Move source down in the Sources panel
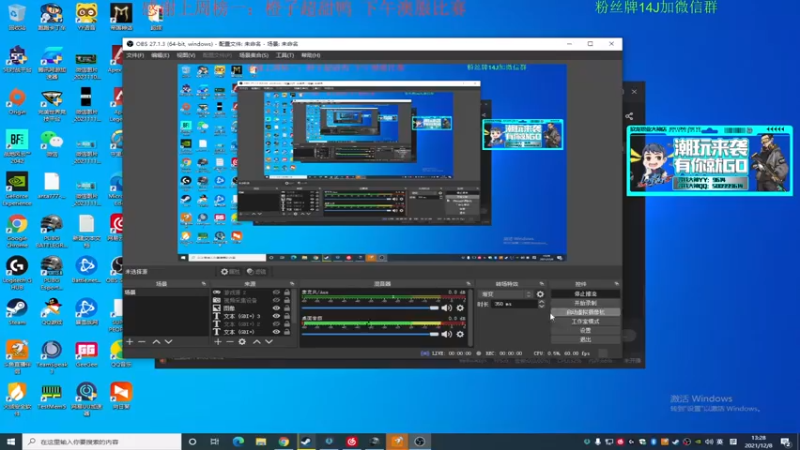 click(269, 341)
